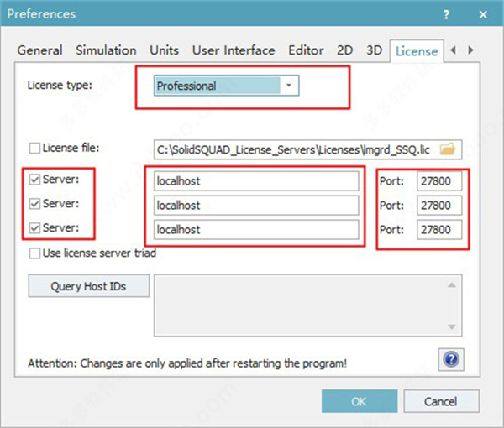This screenshot has width=504, height=428.
Task: Click the second Port 27800 field
Action: coord(439,206)
